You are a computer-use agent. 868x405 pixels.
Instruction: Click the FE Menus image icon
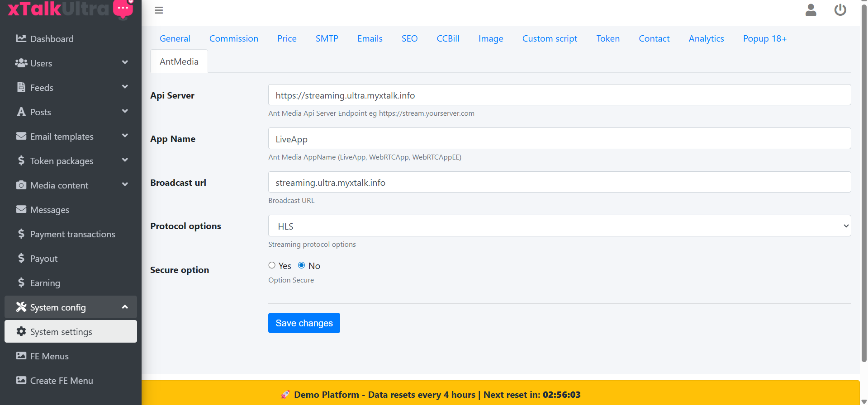pos(21,356)
